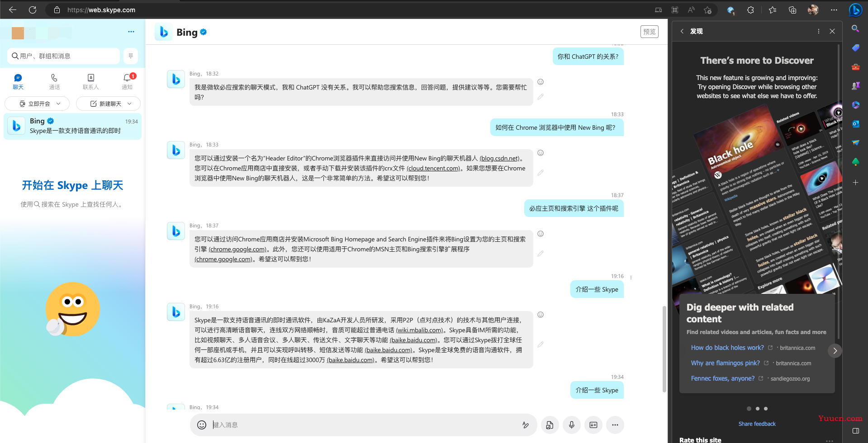Go back in the 发现 panel
The height and width of the screenshot is (443, 868).
pyautogui.click(x=682, y=31)
